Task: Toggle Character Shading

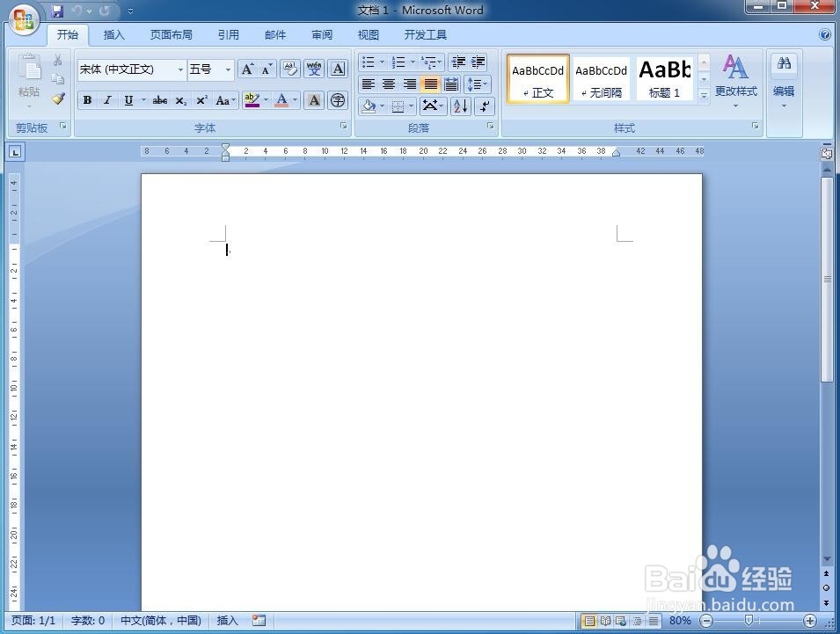Action: pyautogui.click(x=315, y=100)
